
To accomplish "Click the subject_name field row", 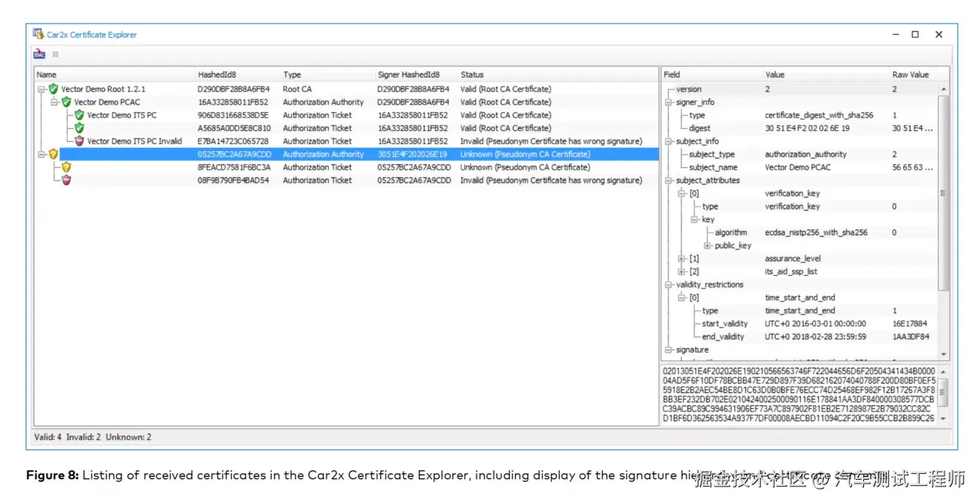I will point(800,167).
